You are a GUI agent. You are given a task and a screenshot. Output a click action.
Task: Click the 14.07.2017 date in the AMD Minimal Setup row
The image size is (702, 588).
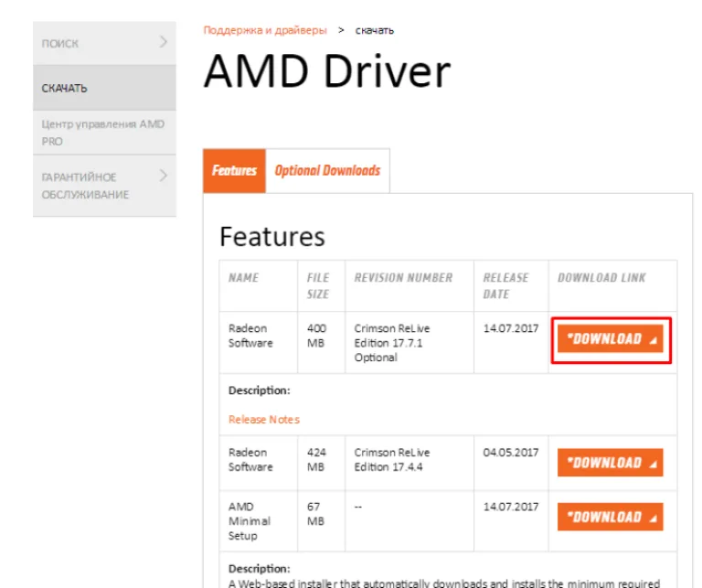tap(511, 507)
